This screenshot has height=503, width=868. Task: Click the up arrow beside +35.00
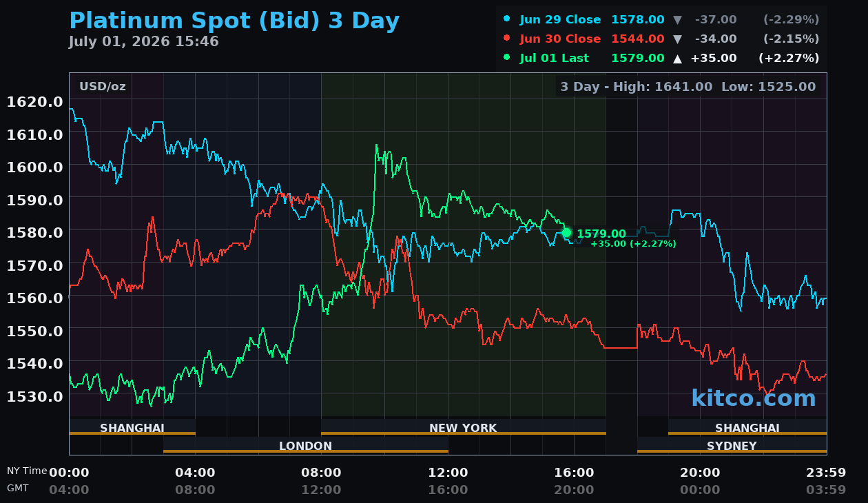pos(677,59)
